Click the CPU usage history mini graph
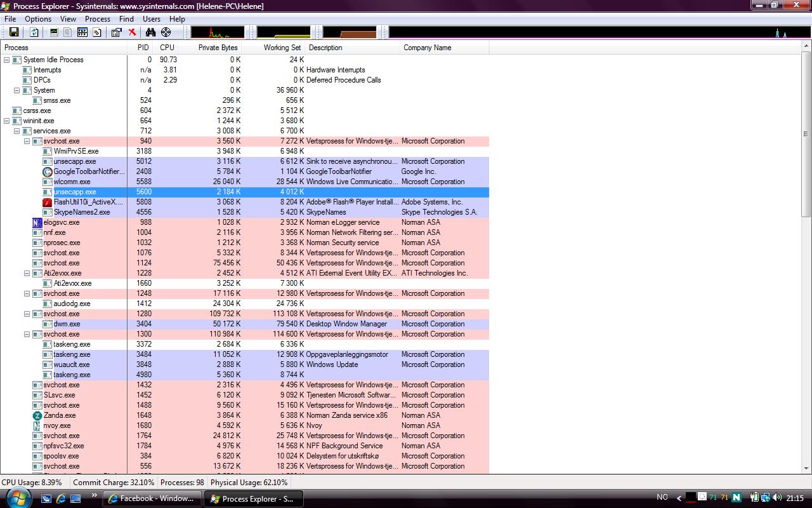This screenshot has height=508, width=812. click(x=218, y=32)
